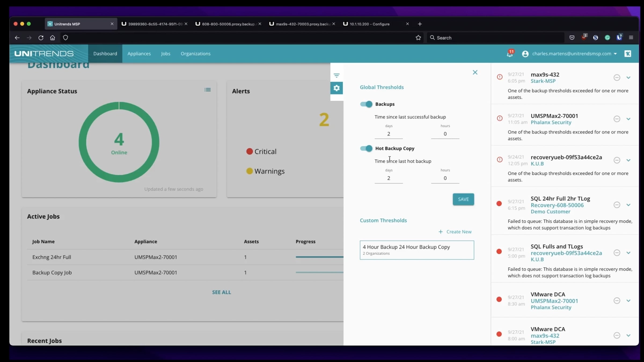Dismiss the recoveryueb 12:05 pm threshold alert
Image resolution: width=644 pixels, height=362 pixels.
[617, 160]
